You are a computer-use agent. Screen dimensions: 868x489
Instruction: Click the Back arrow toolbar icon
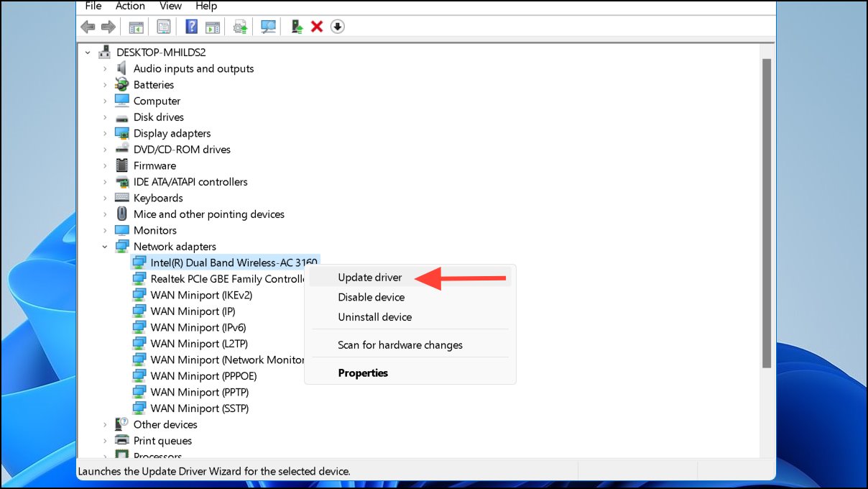coord(88,27)
